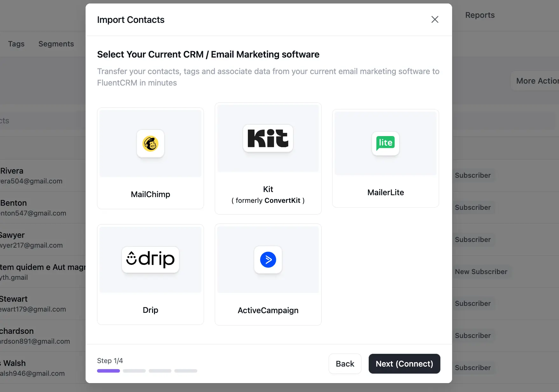
Task: Click the first purple step progress segment
Action: pos(108,371)
